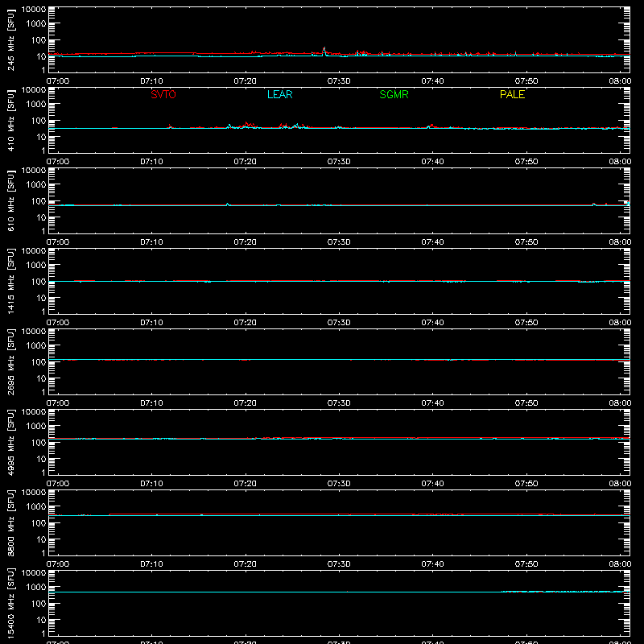Click the 10 tick label on the 15400 MHz axis

(x=41, y=620)
